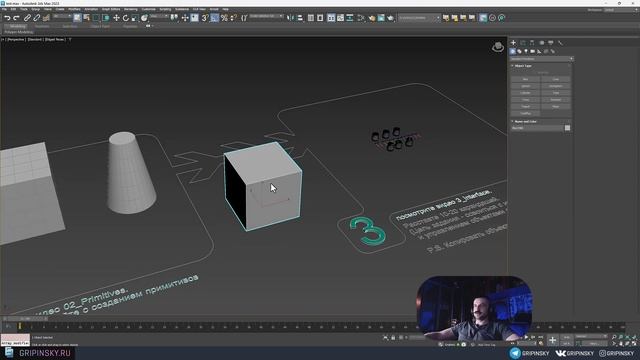The image size is (640, 360).
Task: Select the Cameras create category
Action: 532,51
